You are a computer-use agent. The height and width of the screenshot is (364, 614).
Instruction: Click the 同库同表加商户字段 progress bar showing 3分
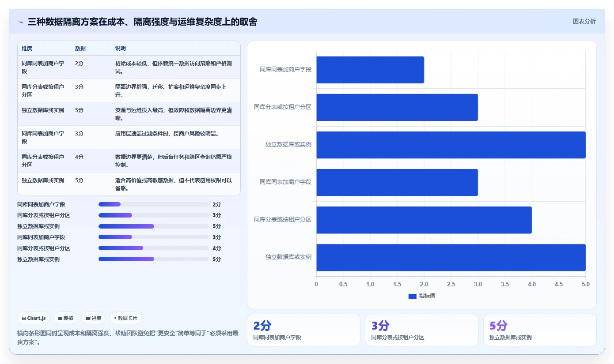pyautogui.click(x=153, y=237)
